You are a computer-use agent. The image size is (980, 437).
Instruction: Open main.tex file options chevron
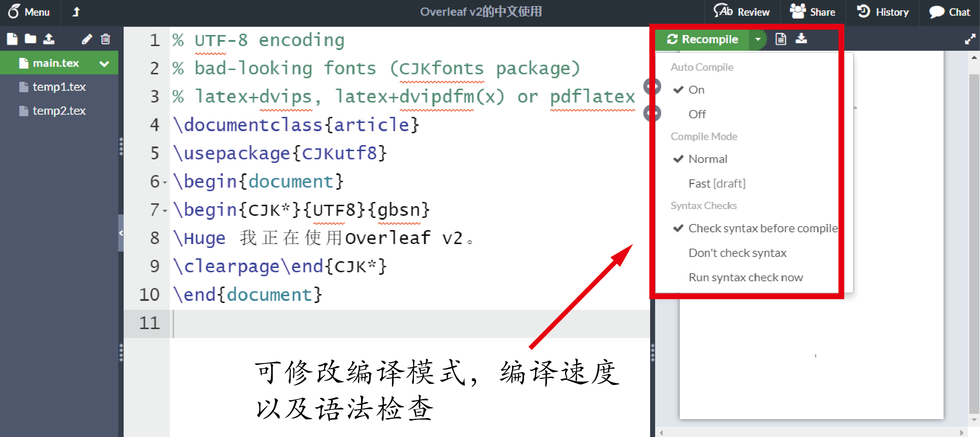pyautogui.click(x=104, y=64)
